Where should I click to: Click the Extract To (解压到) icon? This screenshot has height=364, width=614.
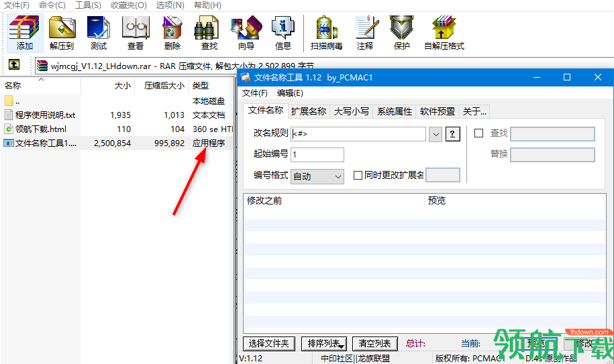[x=62, y=33]
